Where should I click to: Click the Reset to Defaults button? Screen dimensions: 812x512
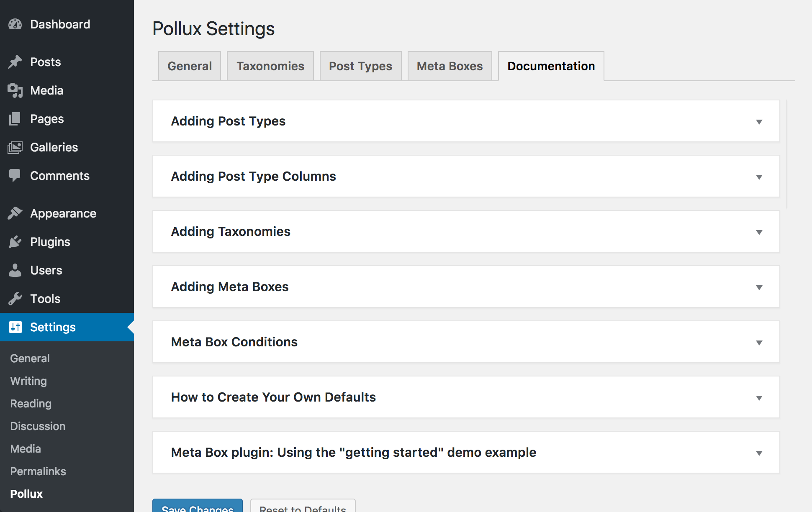coord(303,506)
